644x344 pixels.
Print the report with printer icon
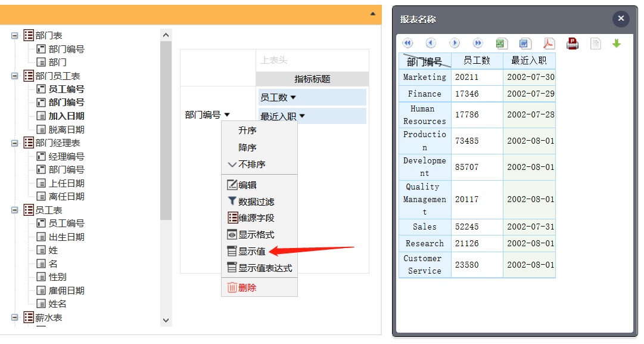(573, 44)
